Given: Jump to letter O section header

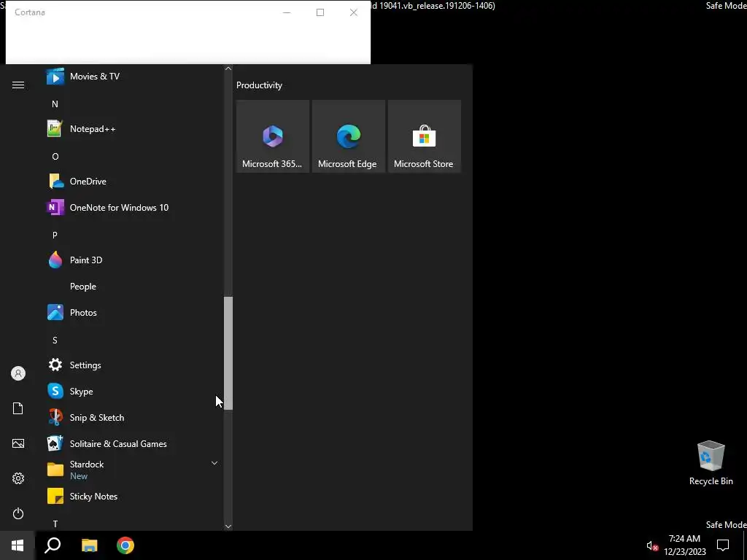Looking at the screenshot, I should click(55, 156).
